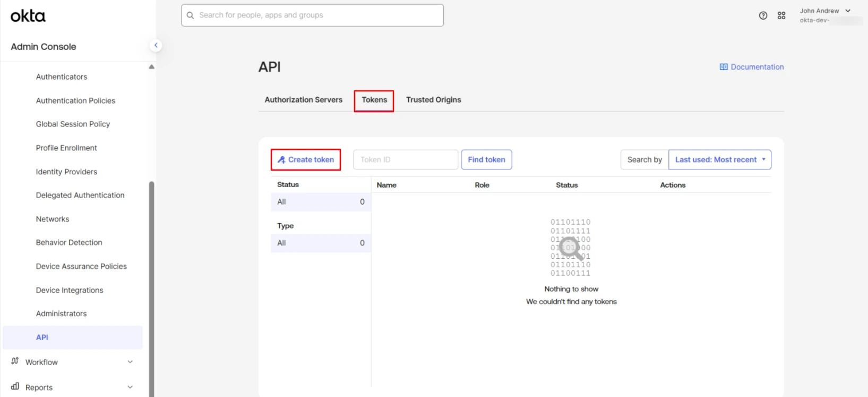Click the Find token button
Viewport: 868px width, 397px height.
486,159
